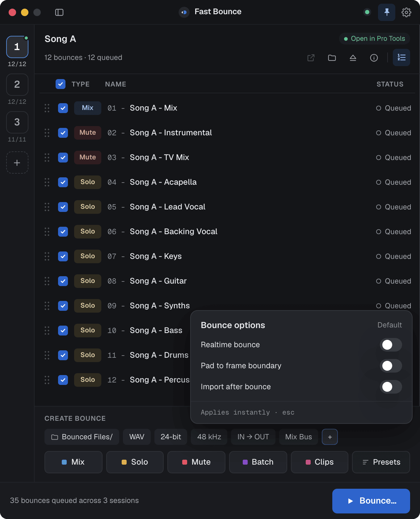
Task: Grab the drag handle for Song A - Lead Vocal
Action: [x=47, y=207]
